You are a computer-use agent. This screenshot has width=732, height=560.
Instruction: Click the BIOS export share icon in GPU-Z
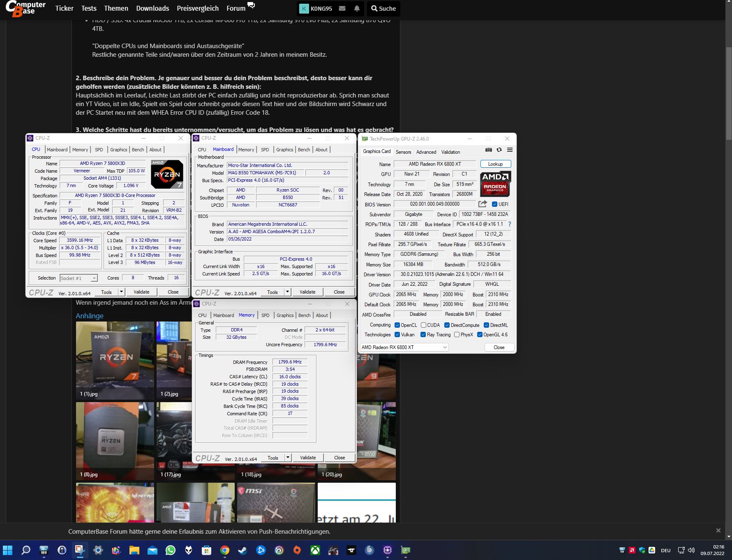point(483,204)
